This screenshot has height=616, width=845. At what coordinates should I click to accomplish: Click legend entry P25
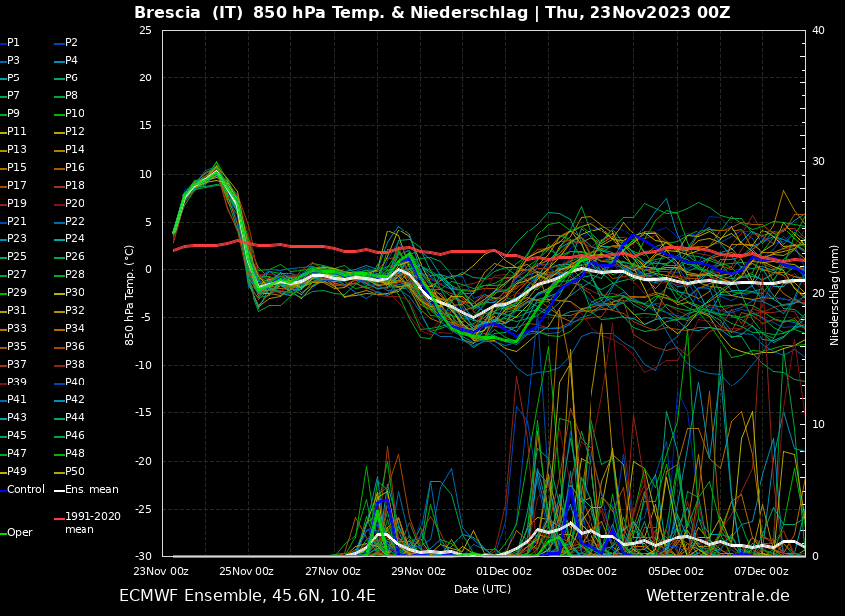(x=17, y=257)
